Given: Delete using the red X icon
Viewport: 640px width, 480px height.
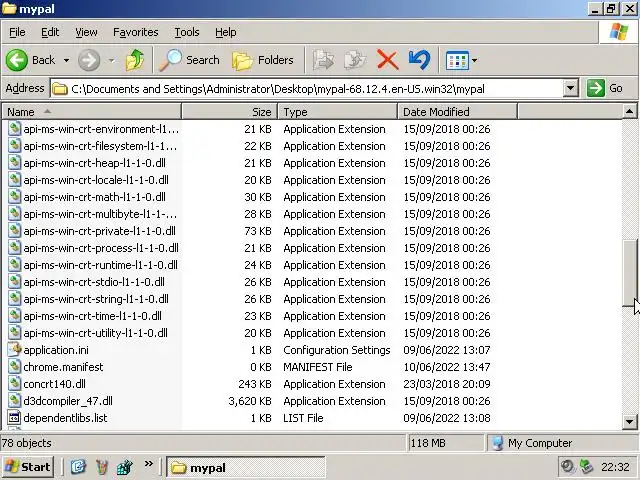Looking at the screenshot, I should tap(387, 60).
